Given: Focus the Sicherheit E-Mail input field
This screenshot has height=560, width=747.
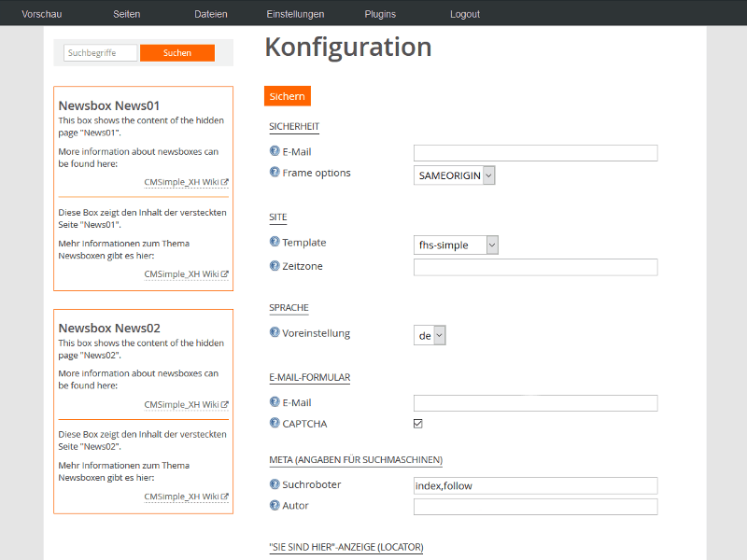Looking at the screenshot, I should click(535, 153).
